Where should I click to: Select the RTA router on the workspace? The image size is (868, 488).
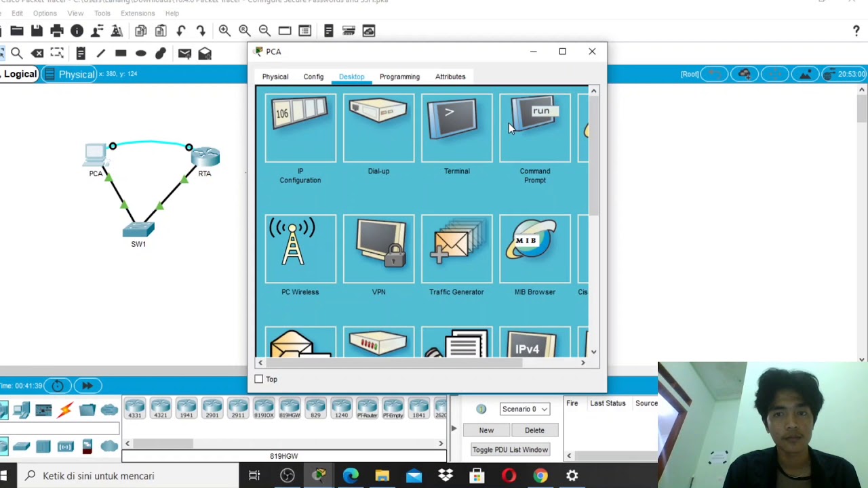[205, 157]
